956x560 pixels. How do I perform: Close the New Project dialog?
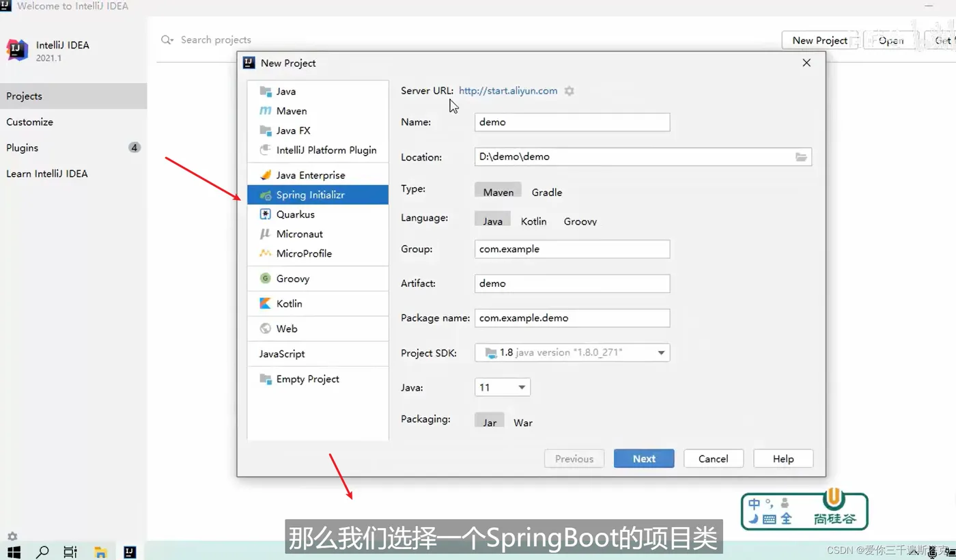pos(806,63)
